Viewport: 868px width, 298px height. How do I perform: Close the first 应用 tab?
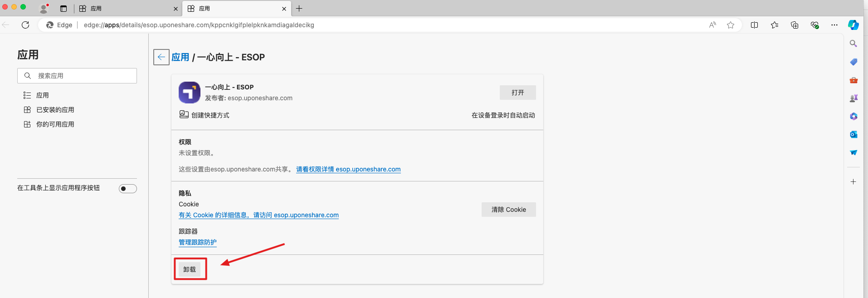[176, 9]
